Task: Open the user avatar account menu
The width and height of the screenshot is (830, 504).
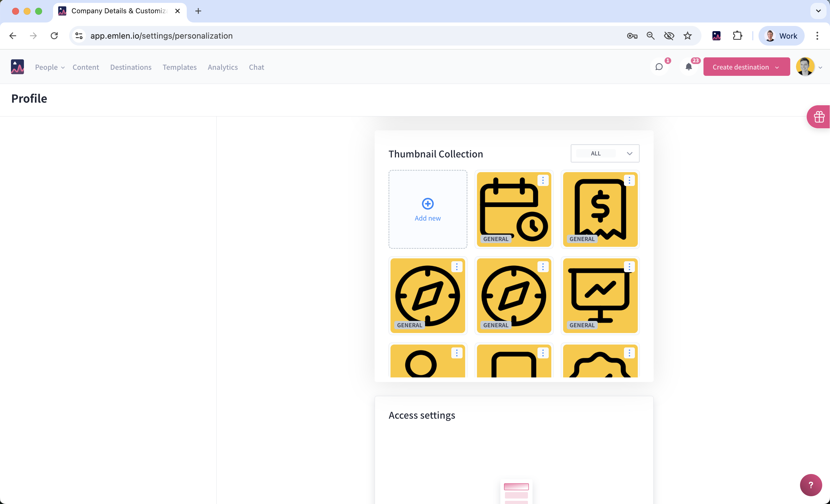Action: point(805,67)
